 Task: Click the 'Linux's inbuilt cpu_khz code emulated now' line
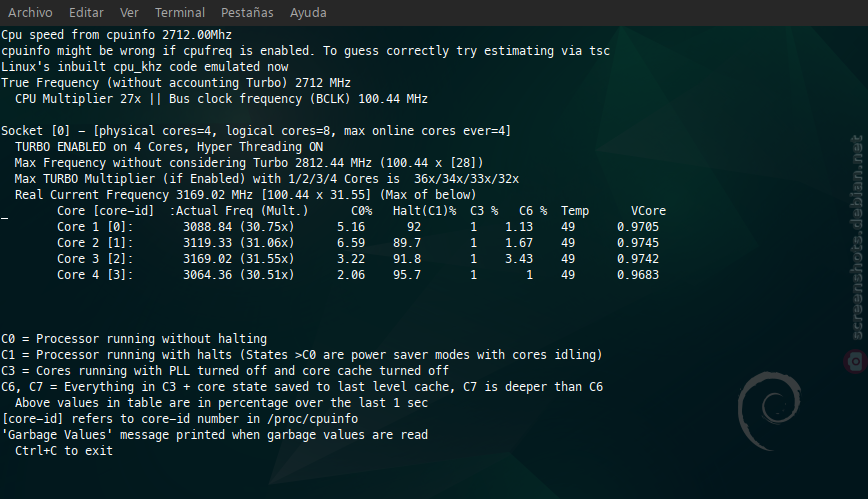(x=144, y=67)
